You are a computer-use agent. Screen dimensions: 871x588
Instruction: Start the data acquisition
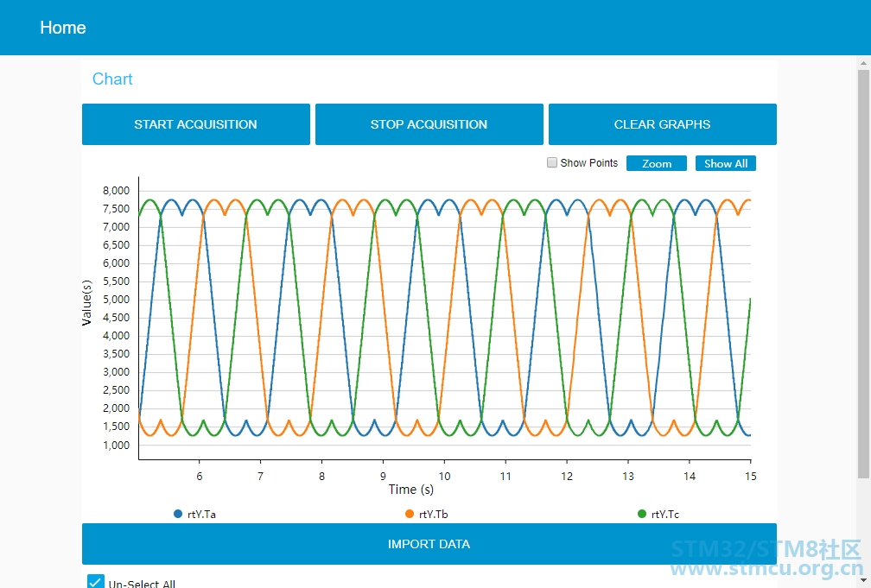tap(196, 124)
